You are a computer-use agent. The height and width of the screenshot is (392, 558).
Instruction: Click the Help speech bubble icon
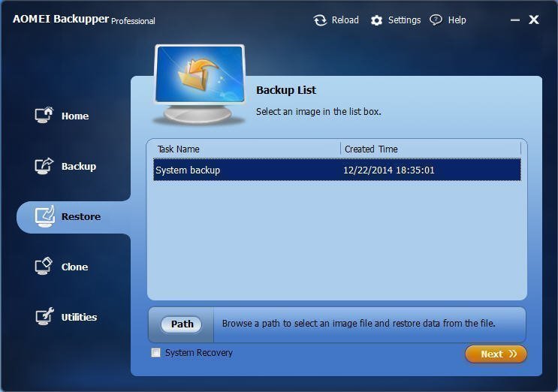pyautogui.click(x=436, y=20)
